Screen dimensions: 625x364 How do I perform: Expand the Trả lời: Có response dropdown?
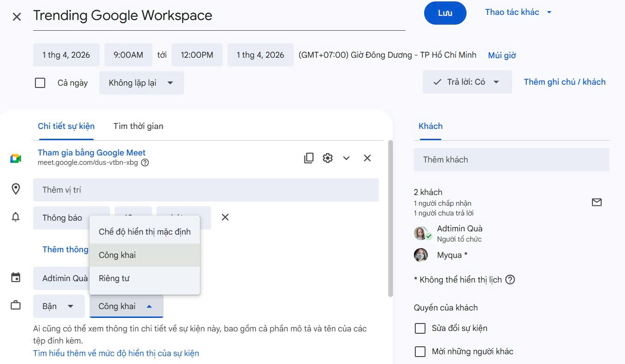[x=467, y=82]
